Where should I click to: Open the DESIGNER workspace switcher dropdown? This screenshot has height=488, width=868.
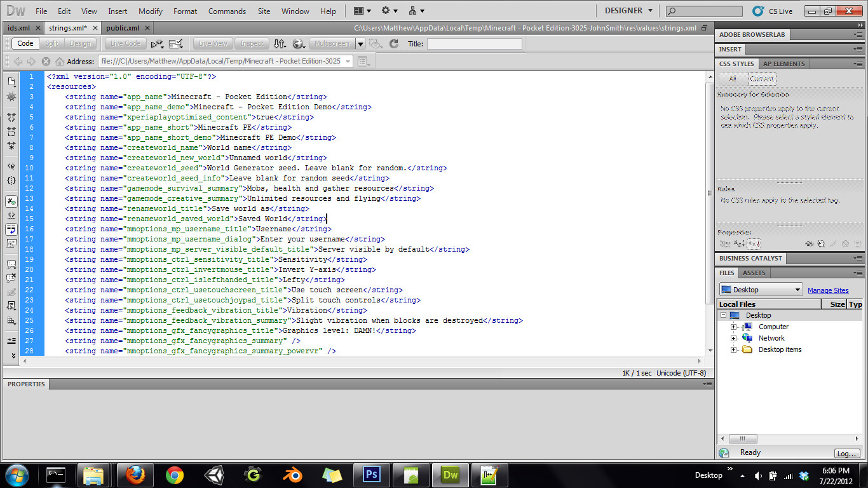click(628, 11)
